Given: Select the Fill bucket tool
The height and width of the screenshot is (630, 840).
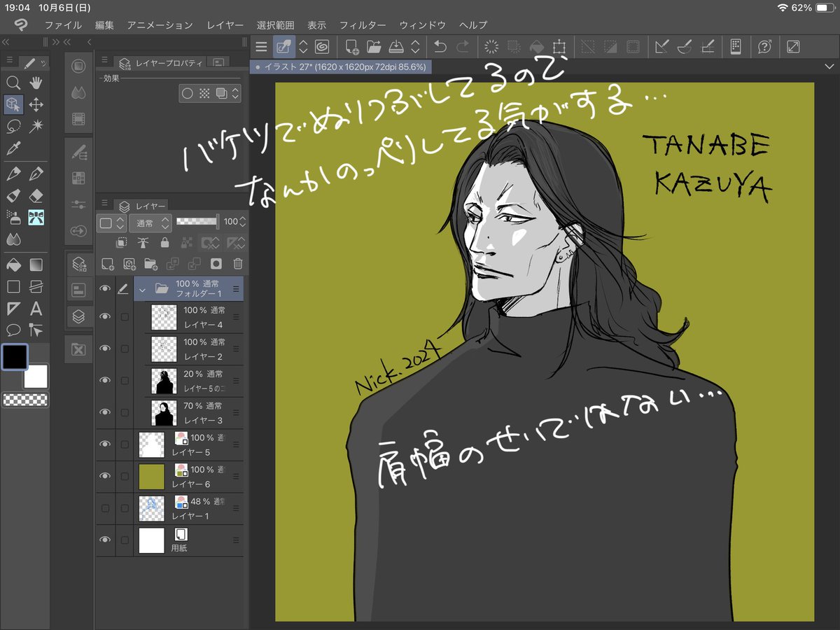Looking at the screenshot, I should [x=13, y=265].
